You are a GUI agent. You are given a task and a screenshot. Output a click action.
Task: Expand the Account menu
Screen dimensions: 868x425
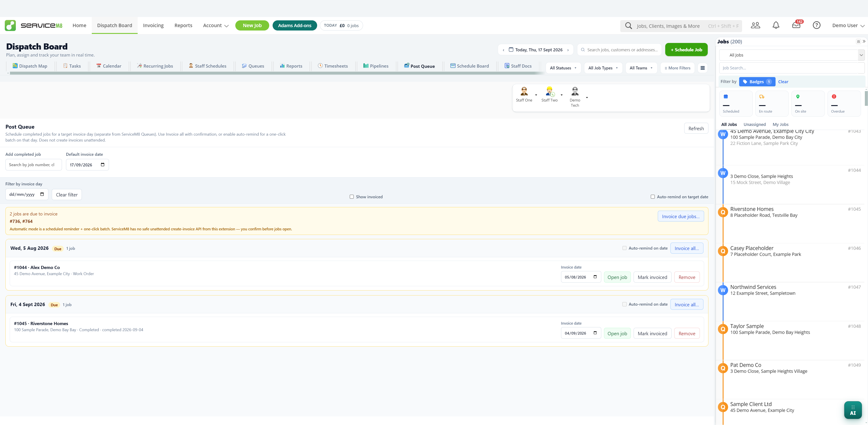point(216,26)
